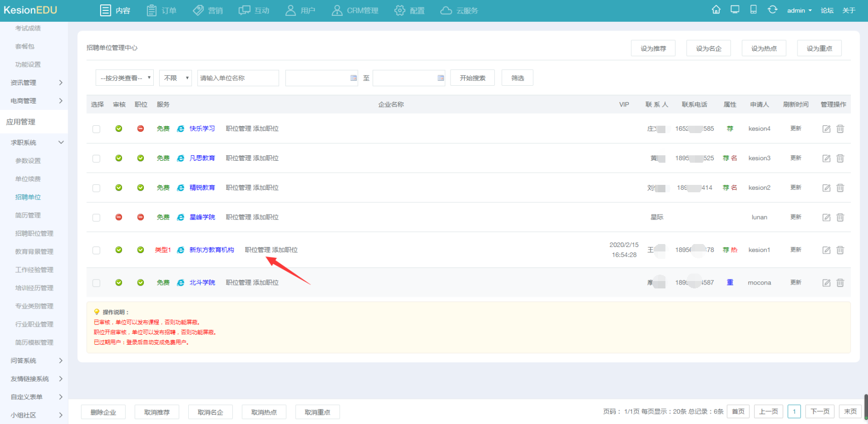Open 简历管理 in the sidebar
The width and height of the screenshot is (868, 424).
[28, 215]
